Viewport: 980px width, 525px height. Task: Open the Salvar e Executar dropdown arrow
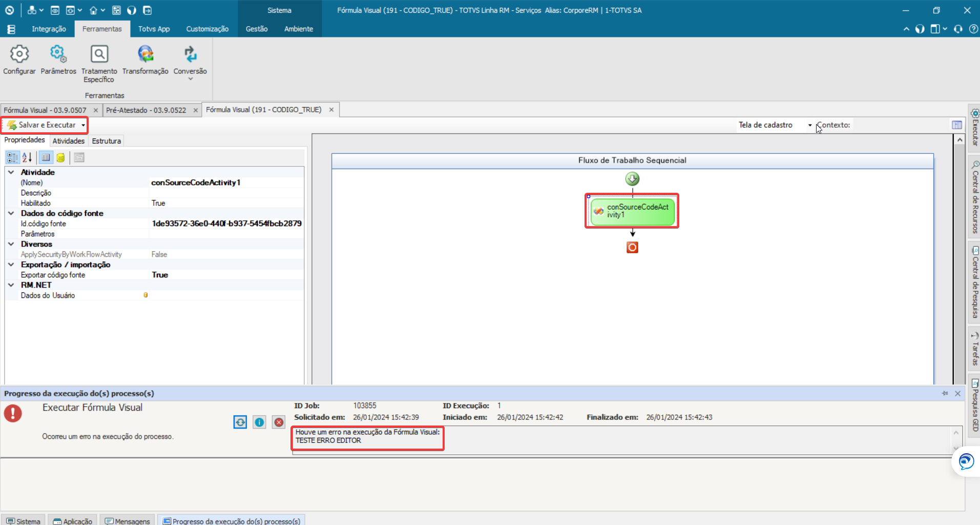coord(83,125)
